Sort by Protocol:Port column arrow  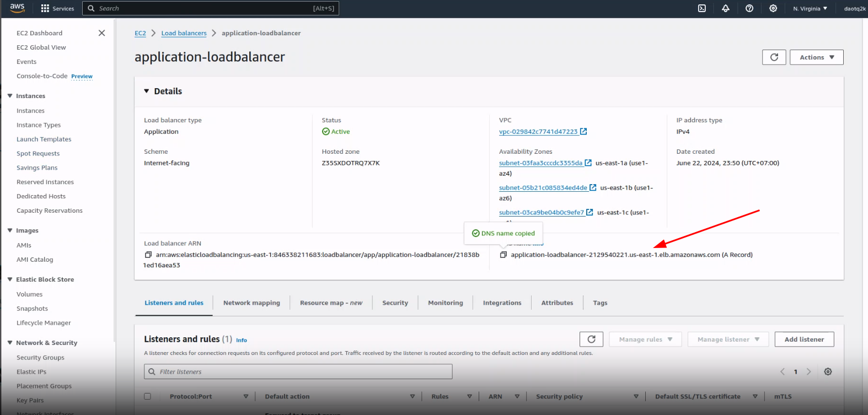click(x=246, y=397)
